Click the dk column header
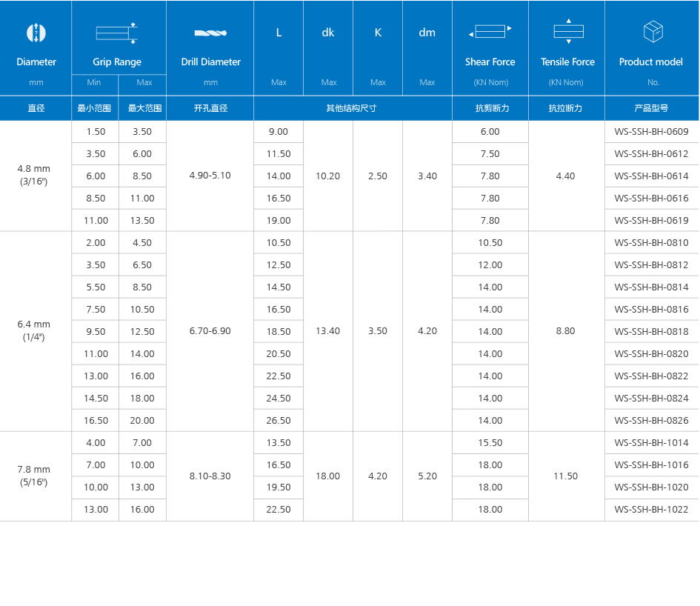Viewport: 700px width, 606px height. tap(328, 33)
